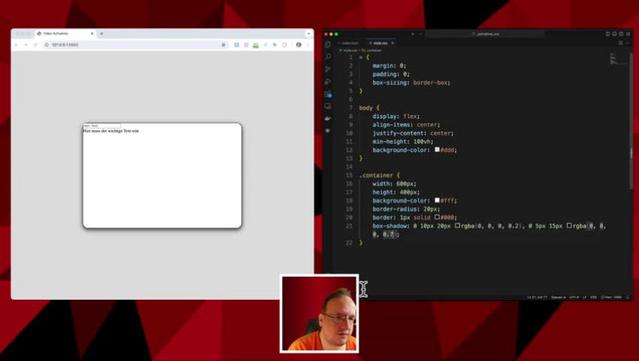Image resolution: width=639 pixels, height=361 pixels.
Task: Click code line "padding: 0;"
Action: (391, 74)
